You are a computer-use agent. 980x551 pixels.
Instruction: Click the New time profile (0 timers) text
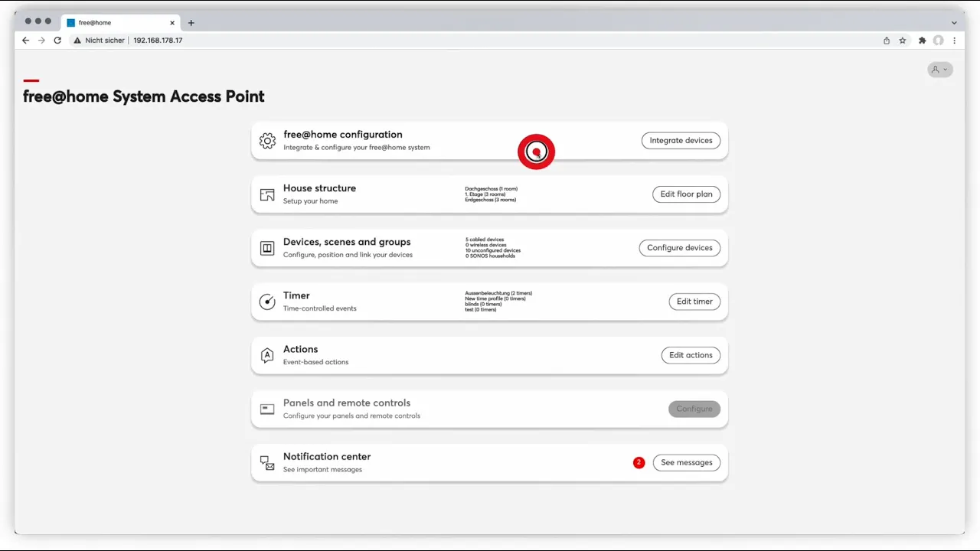click(x=495, y=298)
